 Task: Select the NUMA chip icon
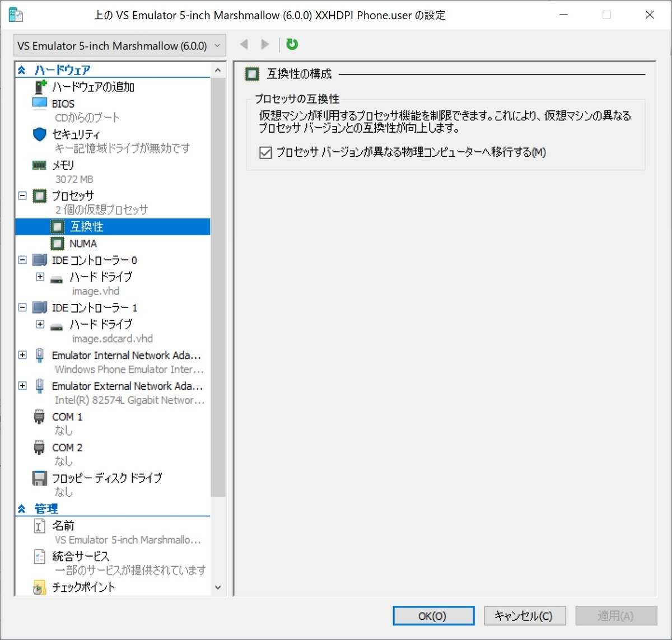[58, 244]
